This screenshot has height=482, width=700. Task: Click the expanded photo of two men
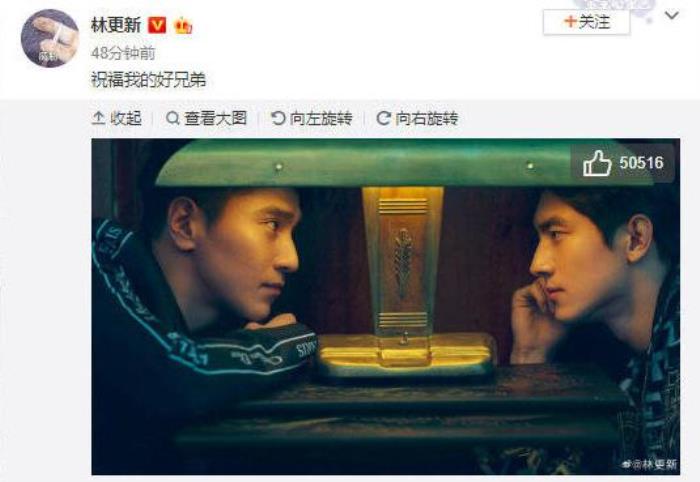(x=386, y=307)
